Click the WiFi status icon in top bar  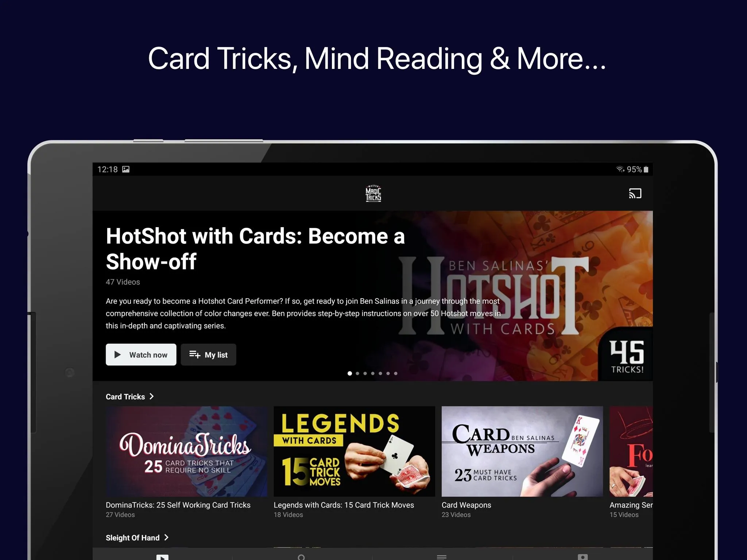(616, 170)
